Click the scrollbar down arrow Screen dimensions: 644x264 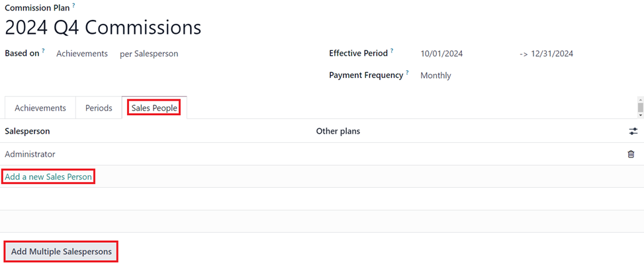pyautogui.click(x=640, y=115)
